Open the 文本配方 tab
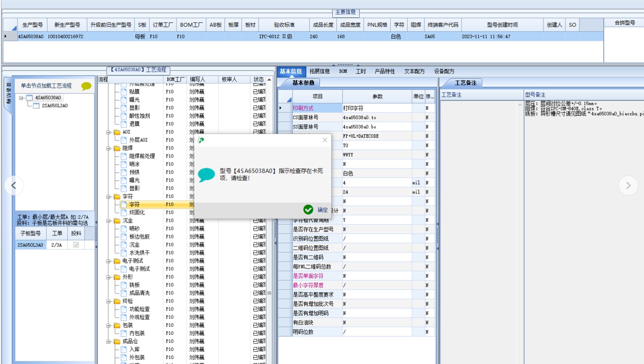Screen dimensions: 644x364 [x=414, y=71]
